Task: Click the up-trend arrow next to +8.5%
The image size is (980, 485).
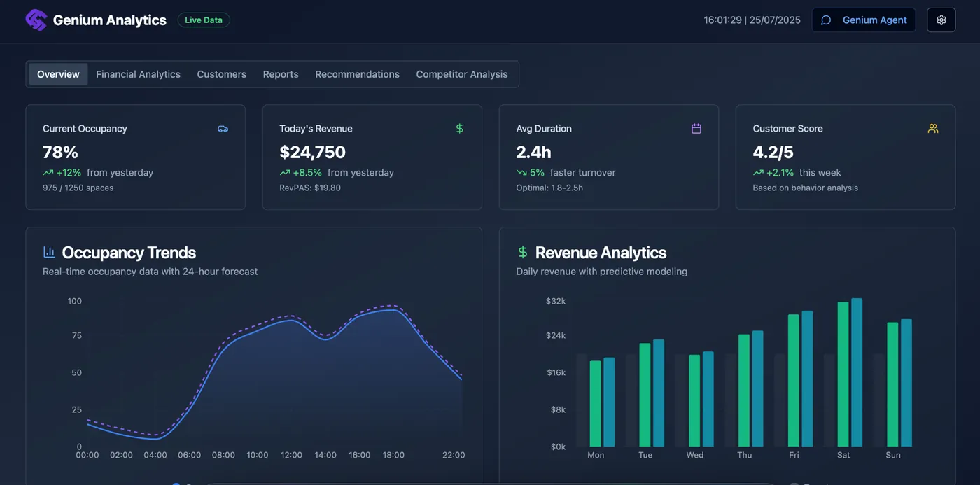Action: tap(285, 173)
